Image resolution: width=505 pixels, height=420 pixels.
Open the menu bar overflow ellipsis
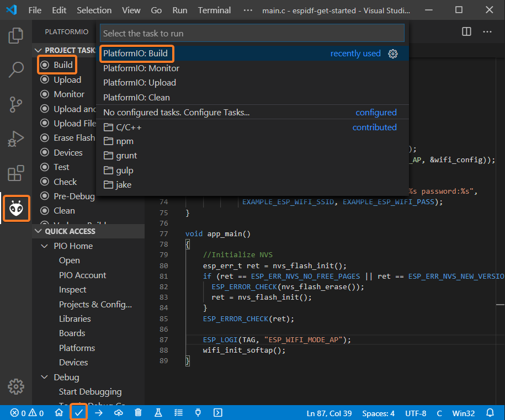coord(248,10)
